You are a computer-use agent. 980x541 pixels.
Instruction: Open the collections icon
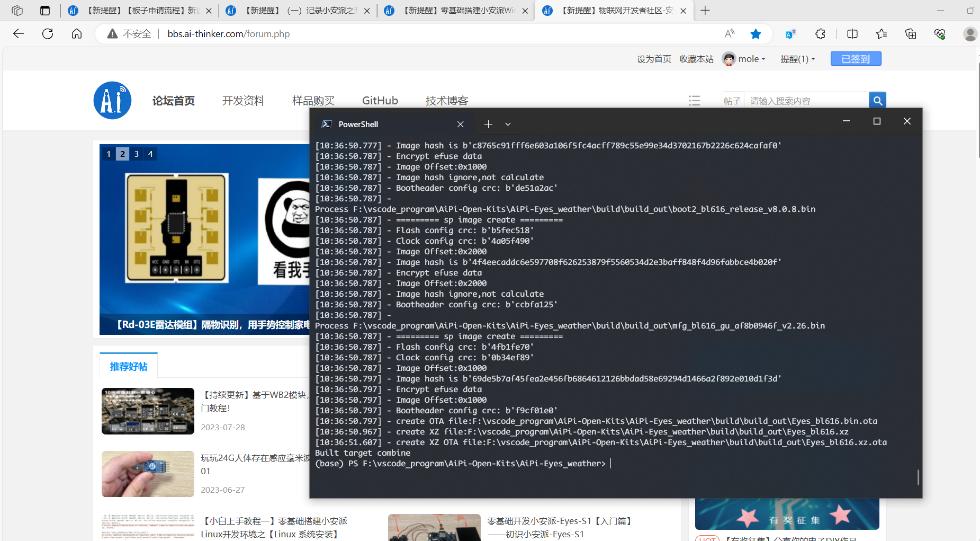point(911,34)
